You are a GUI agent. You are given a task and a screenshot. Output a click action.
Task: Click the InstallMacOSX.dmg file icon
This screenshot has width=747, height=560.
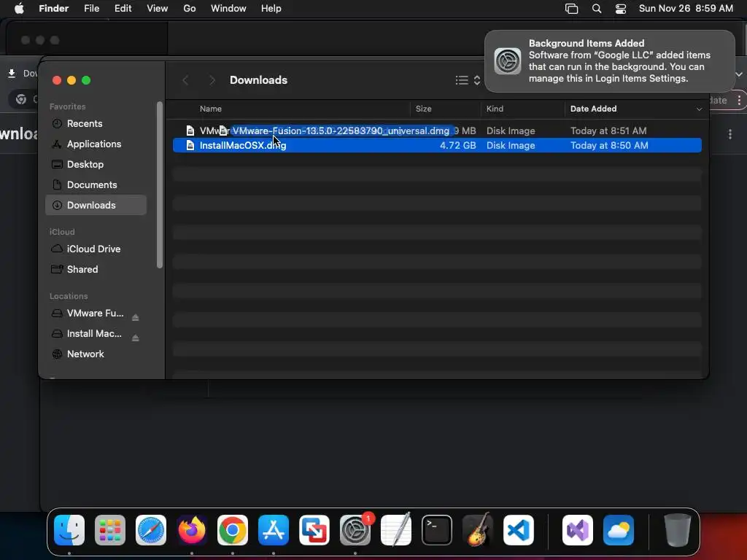[190, 145]
